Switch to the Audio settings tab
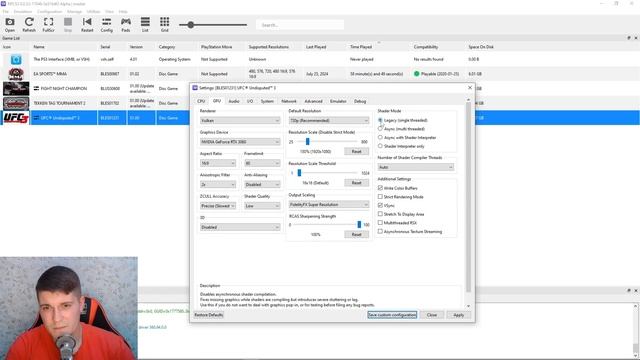 point(234,101)
